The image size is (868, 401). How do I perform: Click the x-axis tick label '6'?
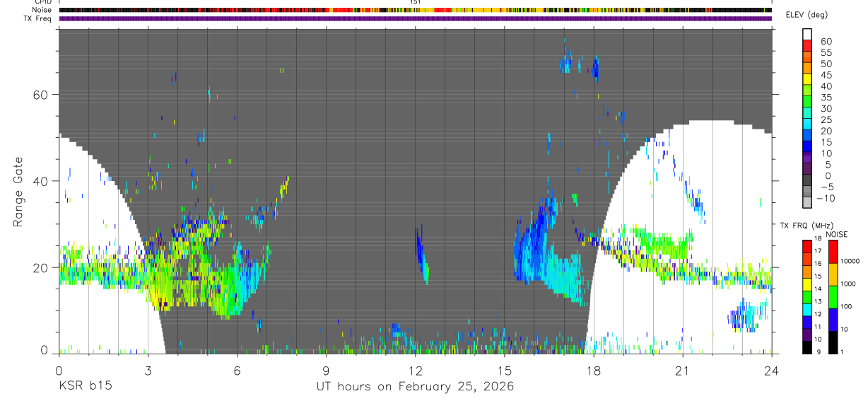coord(237,371)
